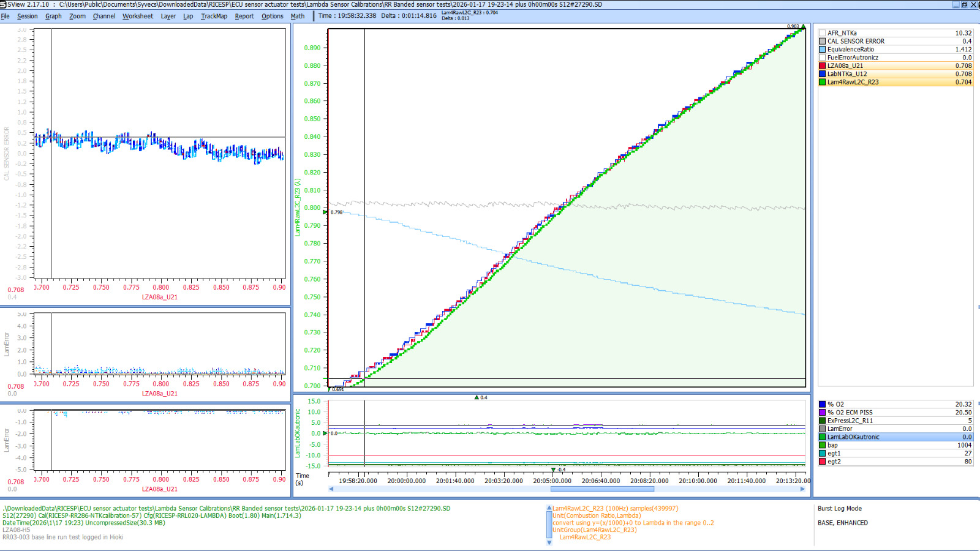Open the File menu
The height and width of the screenshot is (551, 980).
click(x=6, y=17)
